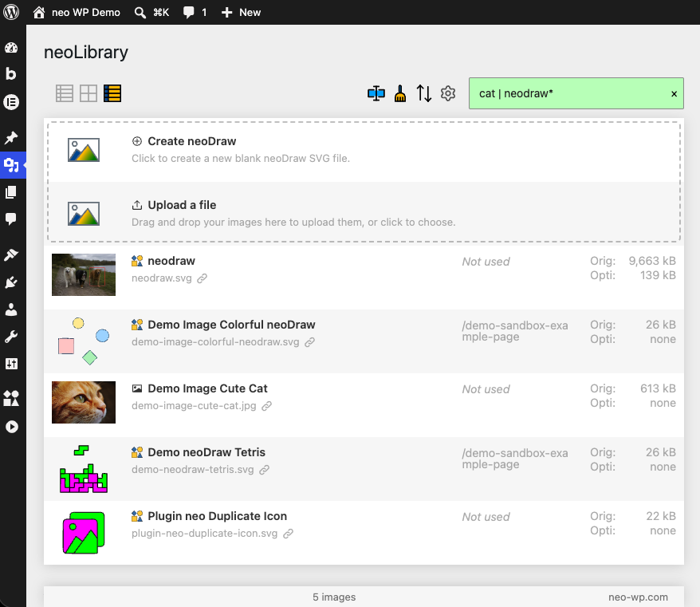
Task: Open Dashboard from the sidebar
Action: point(11,48)
